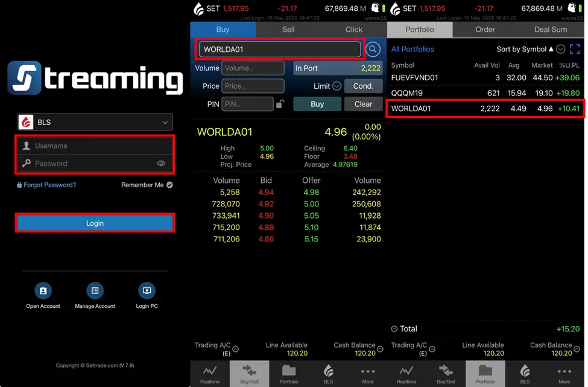Viewport: 588px width, 387px height.
Task: Open Portfolio icon in Portfolio screen bottom bar
Action: 485,374
